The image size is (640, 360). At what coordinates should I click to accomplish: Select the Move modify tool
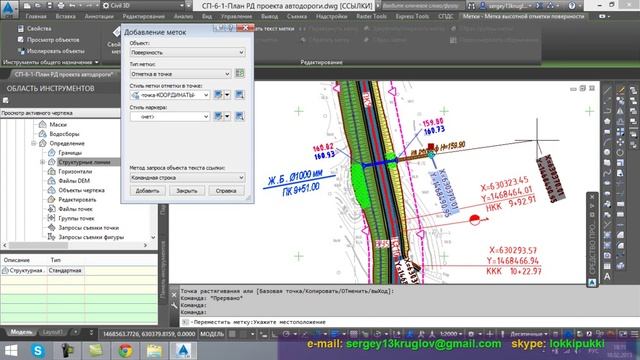[x=620, y=142]
